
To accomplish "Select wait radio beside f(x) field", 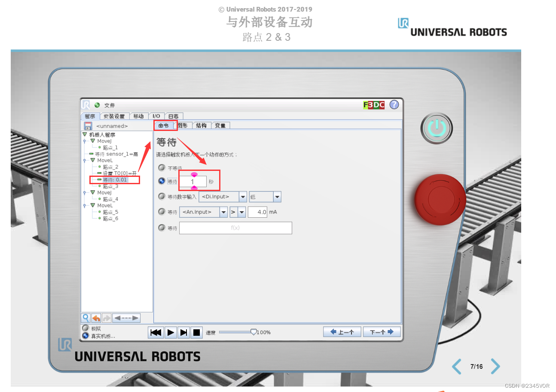I will click(162, 228).
